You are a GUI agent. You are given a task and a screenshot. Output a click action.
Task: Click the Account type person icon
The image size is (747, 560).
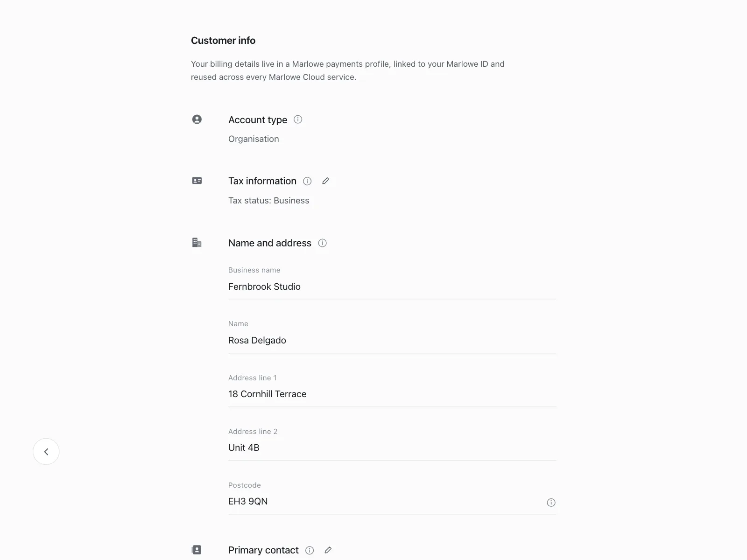click(197, 119)
